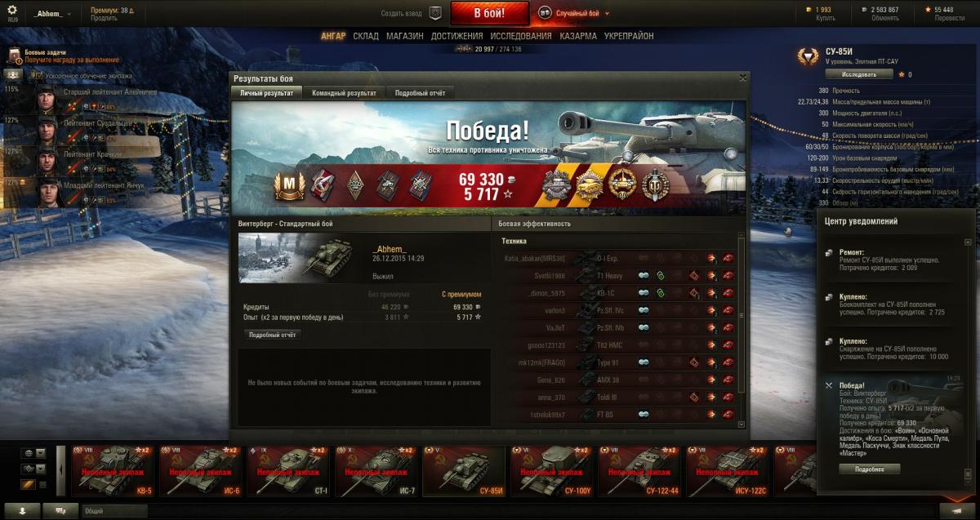
Task: Expand the _Abhem_ account dropdown
Action: tap(52, 14)
